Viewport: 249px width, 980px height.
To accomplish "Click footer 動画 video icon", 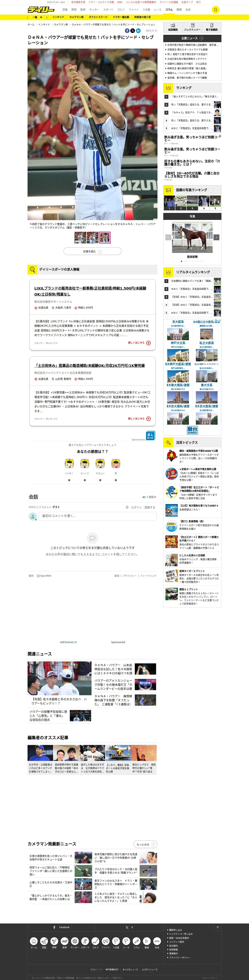I will tap(147, 941).
